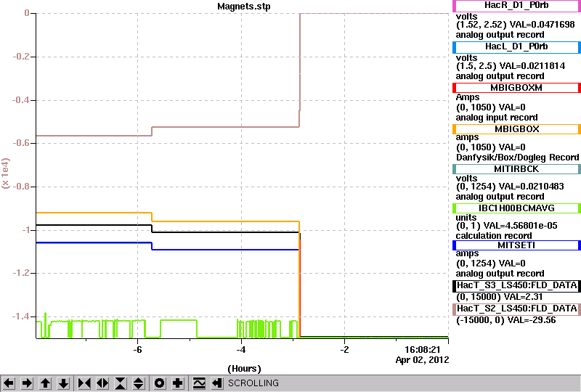Click VAL=0.0210483 under MITIRBCK

[532, 187]
